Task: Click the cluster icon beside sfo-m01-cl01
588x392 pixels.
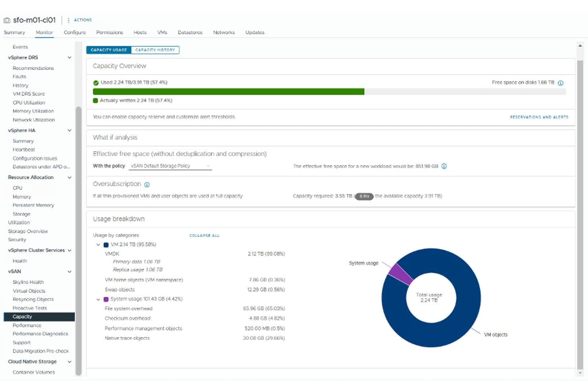Action: pos(7,20)
